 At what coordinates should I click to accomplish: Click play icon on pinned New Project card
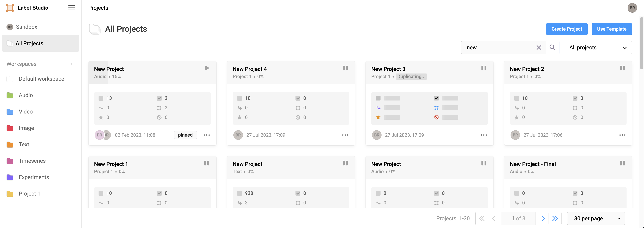click(207, 68)
